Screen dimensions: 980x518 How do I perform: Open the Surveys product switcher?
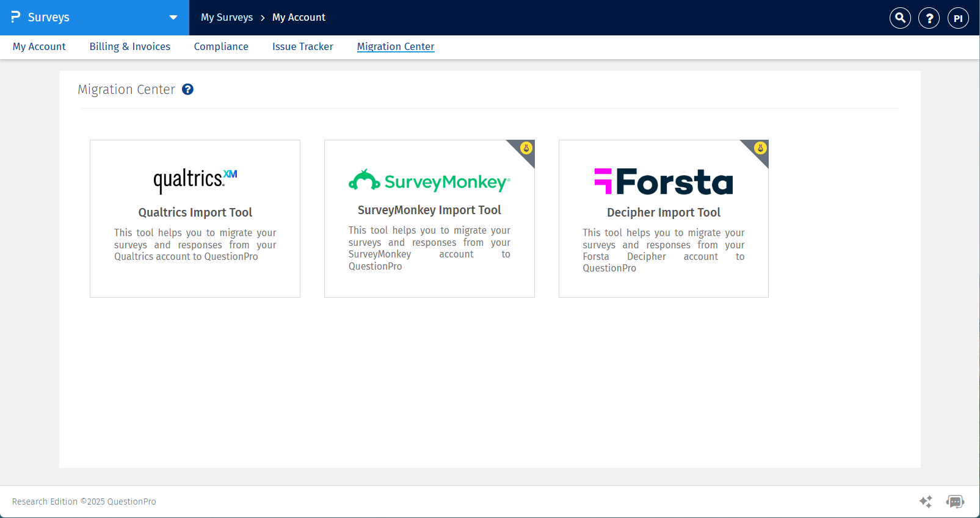coord(95,18)
